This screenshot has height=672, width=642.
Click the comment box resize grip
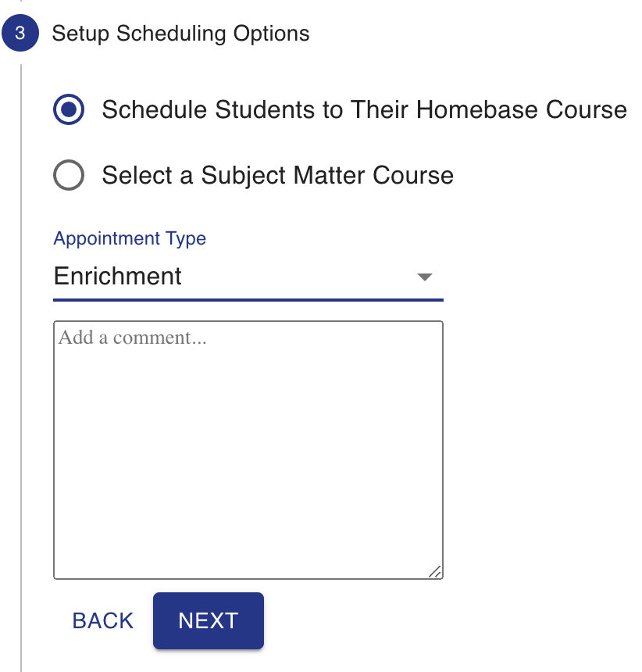[x=435, y=572]
